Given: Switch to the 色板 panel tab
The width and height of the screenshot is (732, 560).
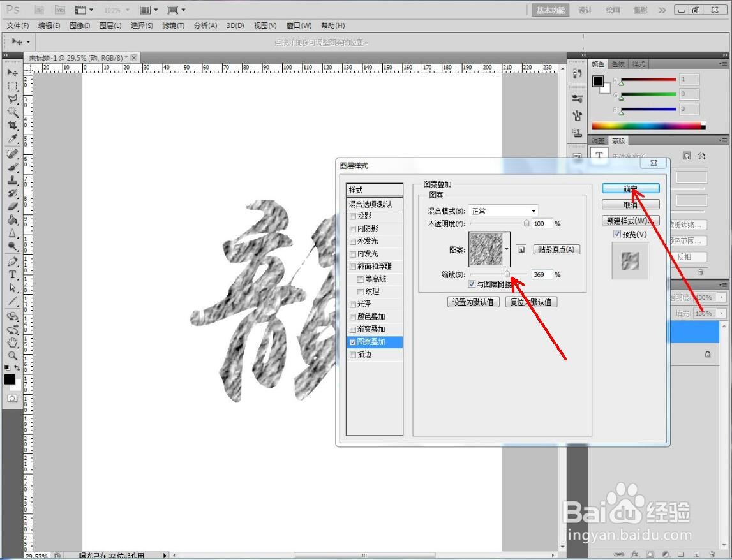Looking at the screenshot, I should click(616, 63).
